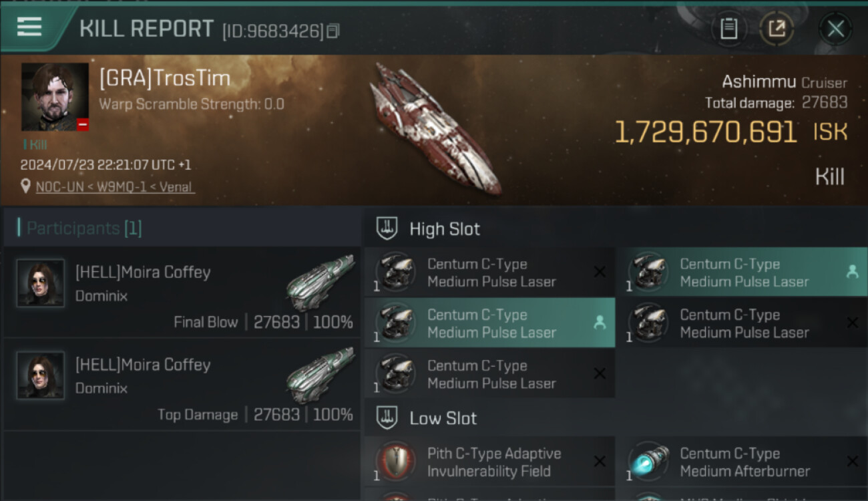Share the kill report externally
868x501 pixels.
point(777,29)
